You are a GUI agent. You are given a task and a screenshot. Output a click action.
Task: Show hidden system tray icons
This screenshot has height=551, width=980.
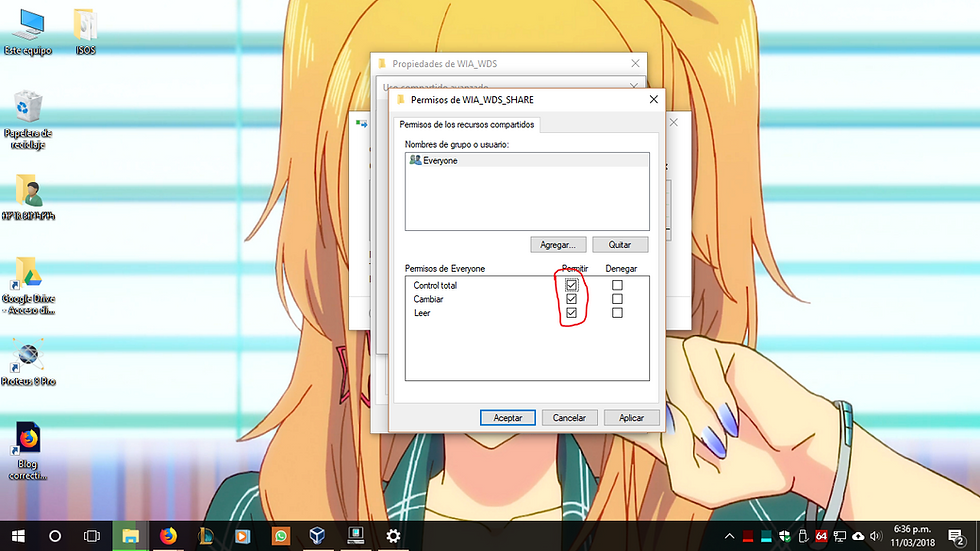tap(729, 536)
